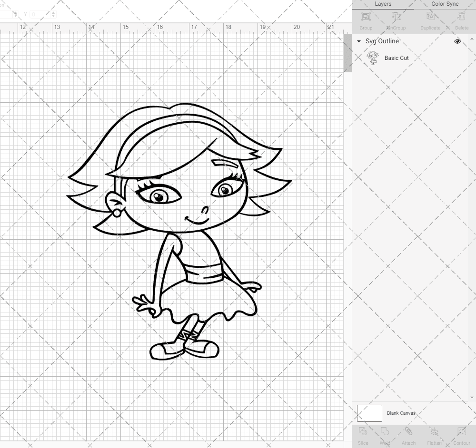The image size is (476, 448).
Task: Select the Slice tool
Action: coord(363,434)
